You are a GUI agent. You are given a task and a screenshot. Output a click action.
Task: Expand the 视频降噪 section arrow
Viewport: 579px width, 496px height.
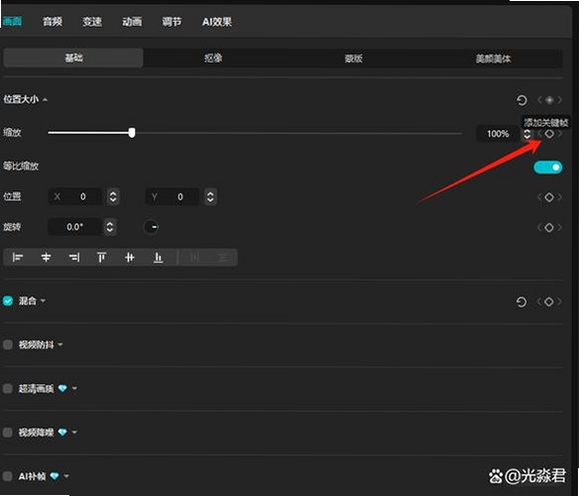pos(75,432)
